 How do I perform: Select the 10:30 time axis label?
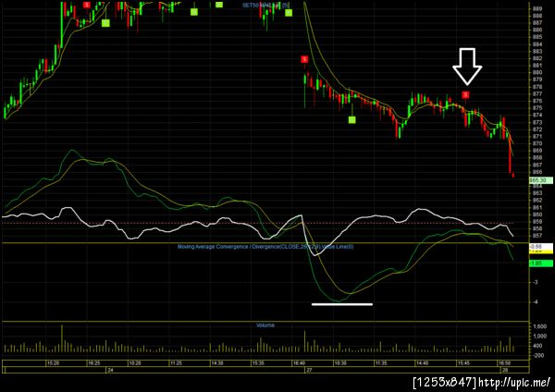tap(340, 363)
